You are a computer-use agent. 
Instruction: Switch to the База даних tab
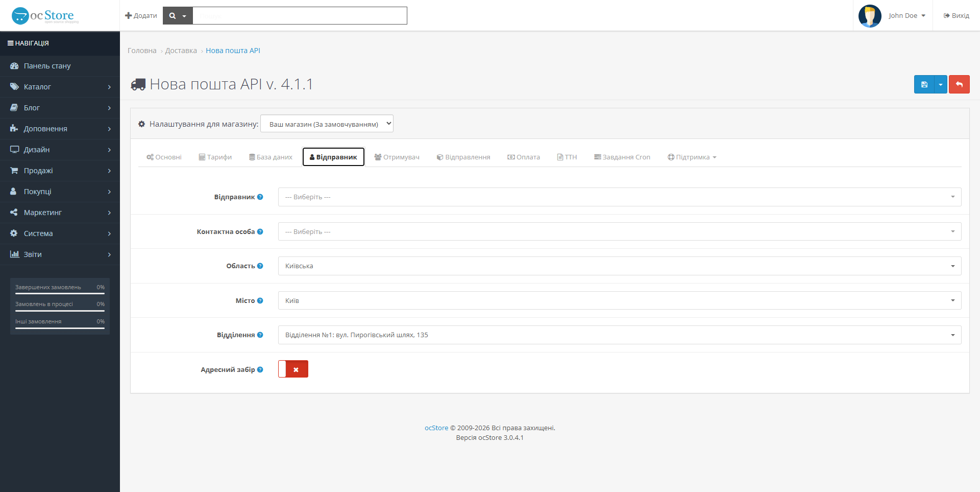(271, 157)
